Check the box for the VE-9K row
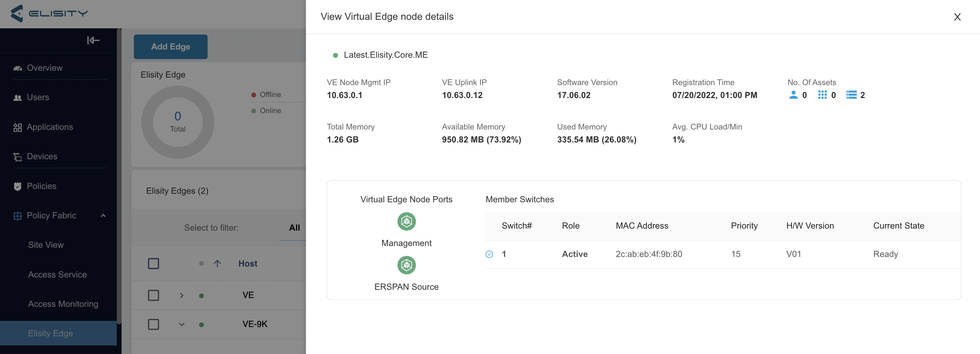 click(x=153, y=324)
